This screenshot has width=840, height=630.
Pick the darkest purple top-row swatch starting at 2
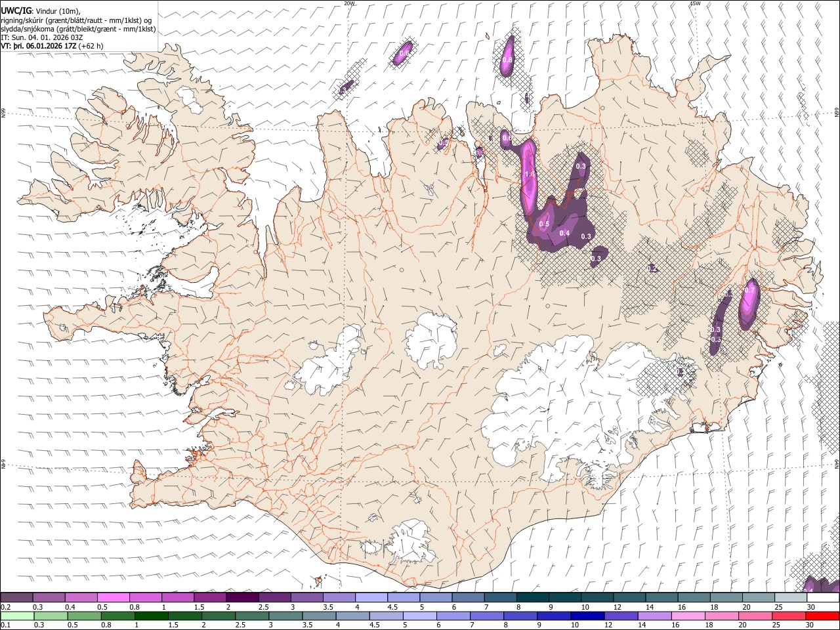(x=242, y=598)
